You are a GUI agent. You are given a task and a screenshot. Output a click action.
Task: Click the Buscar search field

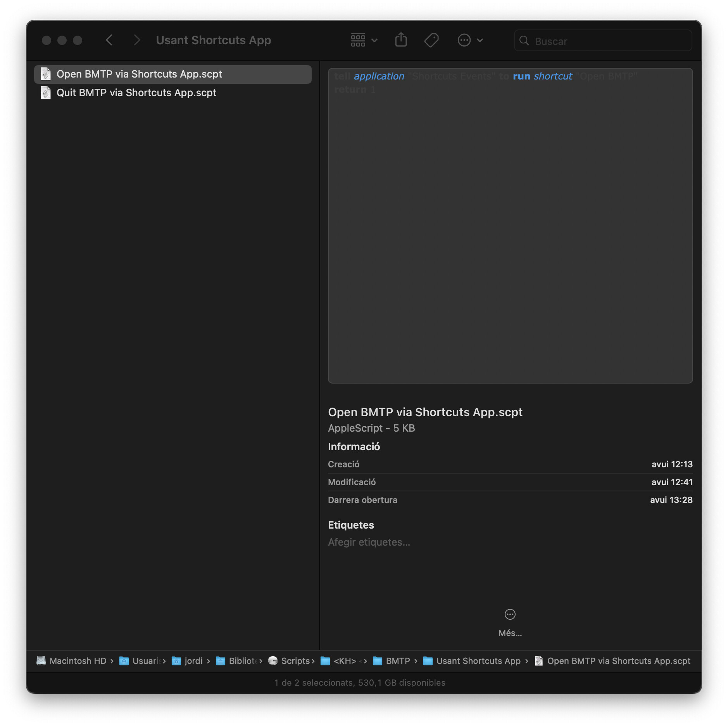(x=603, y=41)
